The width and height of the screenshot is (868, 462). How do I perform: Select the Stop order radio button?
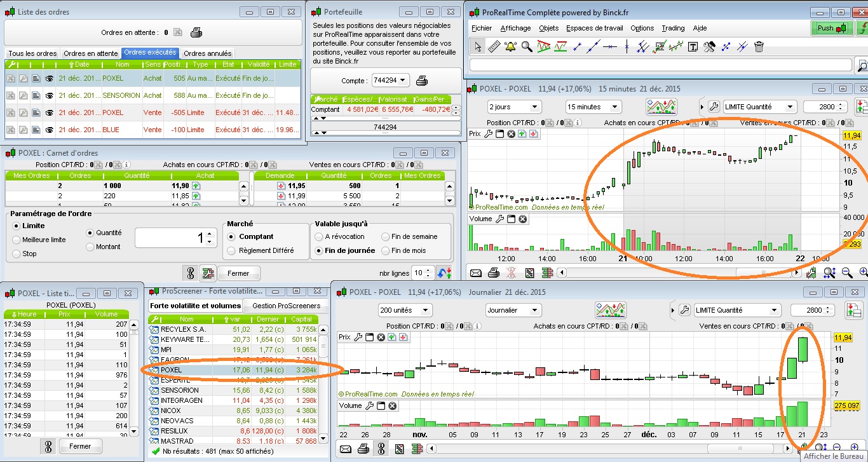[x=17, y=254]
